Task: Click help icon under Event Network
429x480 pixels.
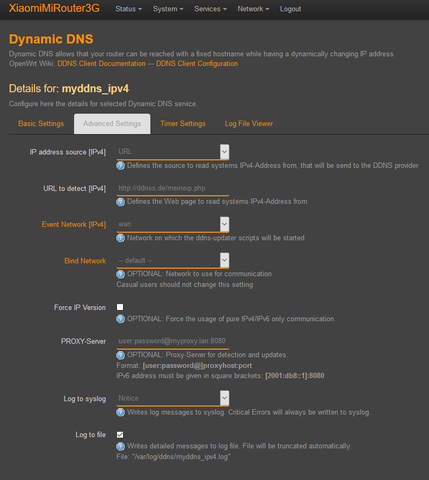Action: pos(120,238)
